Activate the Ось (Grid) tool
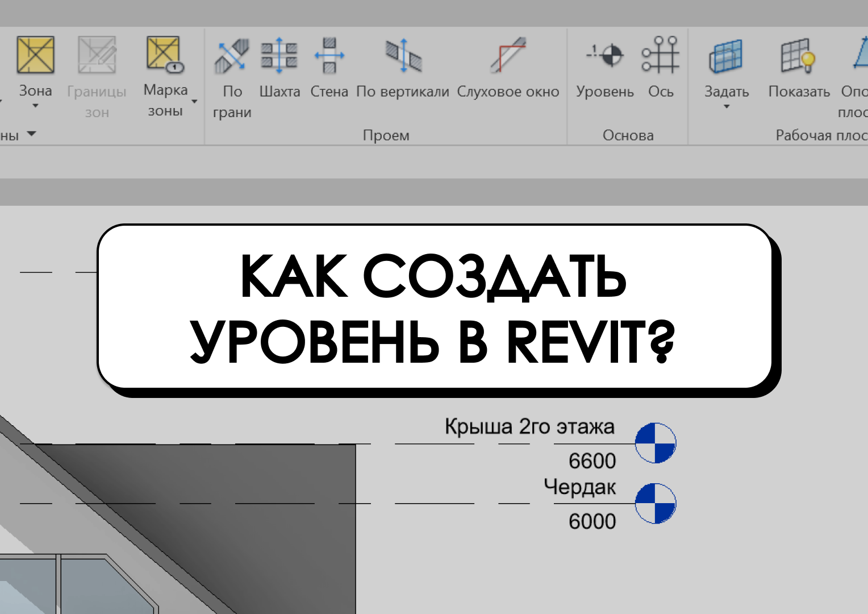This screenshot has height=614, width=868. [x=661, y=55]
